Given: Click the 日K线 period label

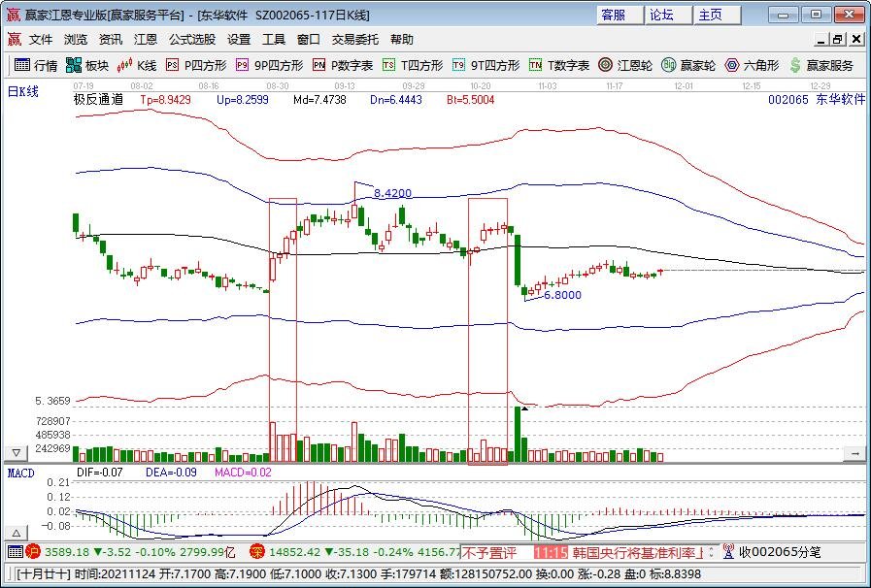Looking at the screenshot, I should tap(22, 91).
